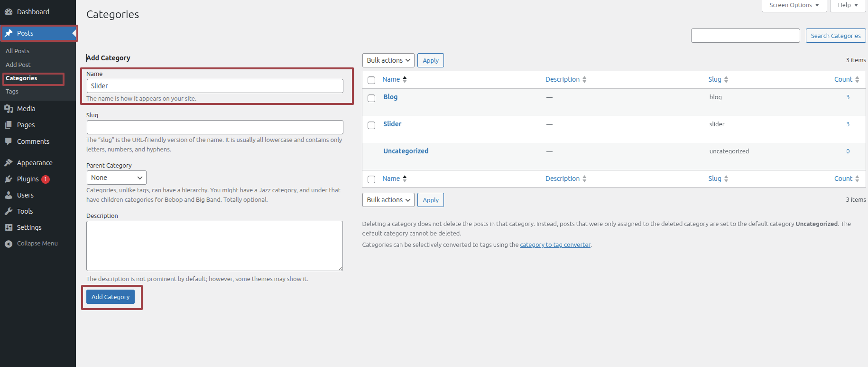
Task: Click the Slug column header at top
Action: [715, 79]
